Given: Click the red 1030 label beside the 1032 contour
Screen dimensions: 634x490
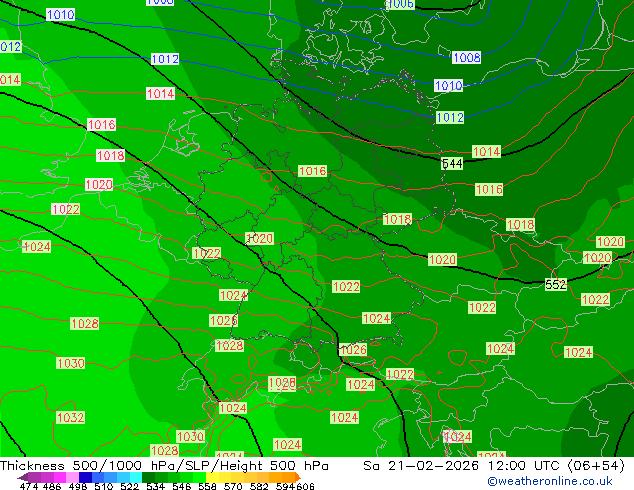Looking at the screenshot, I should click(x=71, y=363).
